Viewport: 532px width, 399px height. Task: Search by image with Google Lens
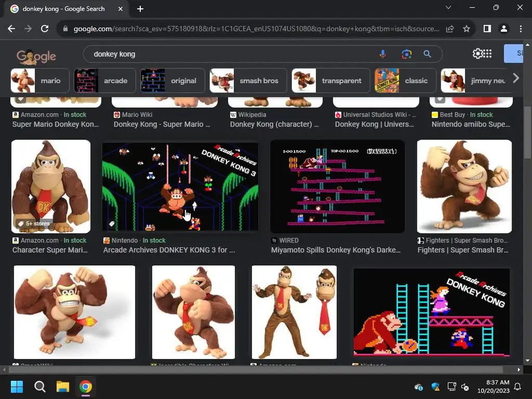(406, 54)
